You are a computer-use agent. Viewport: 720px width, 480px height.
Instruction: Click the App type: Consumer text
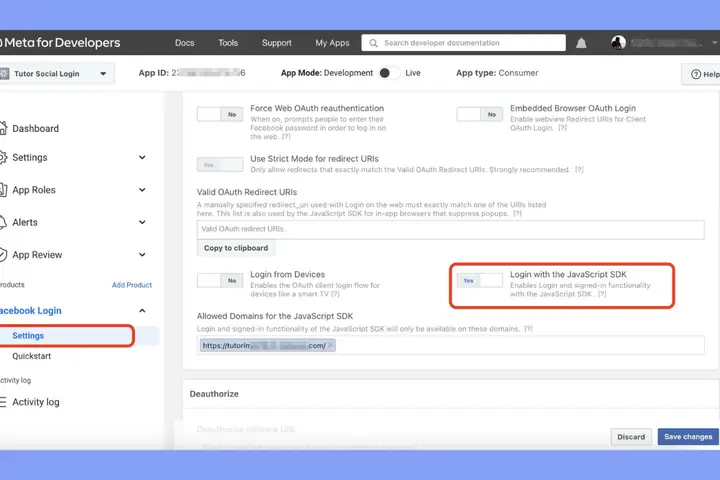point(497,73)
